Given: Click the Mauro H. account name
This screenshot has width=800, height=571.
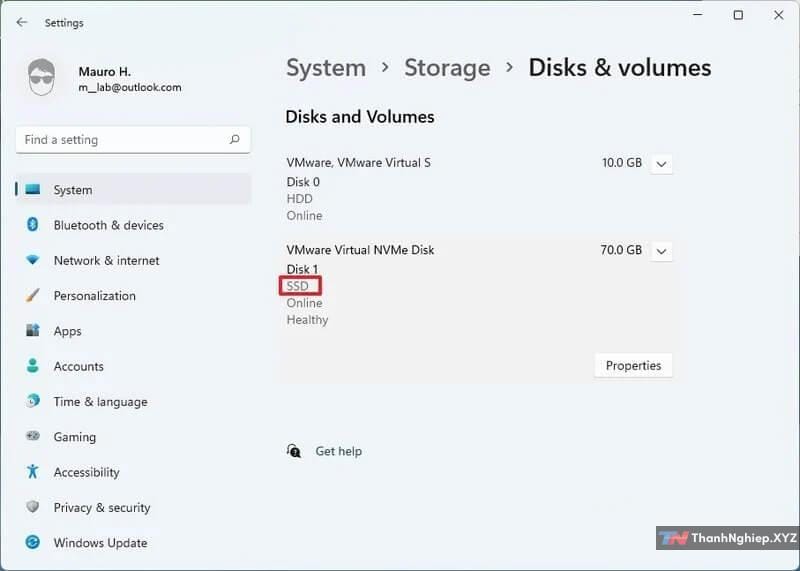Looking at the screenshot, I should pyautogui.click(x=105, y=71).
